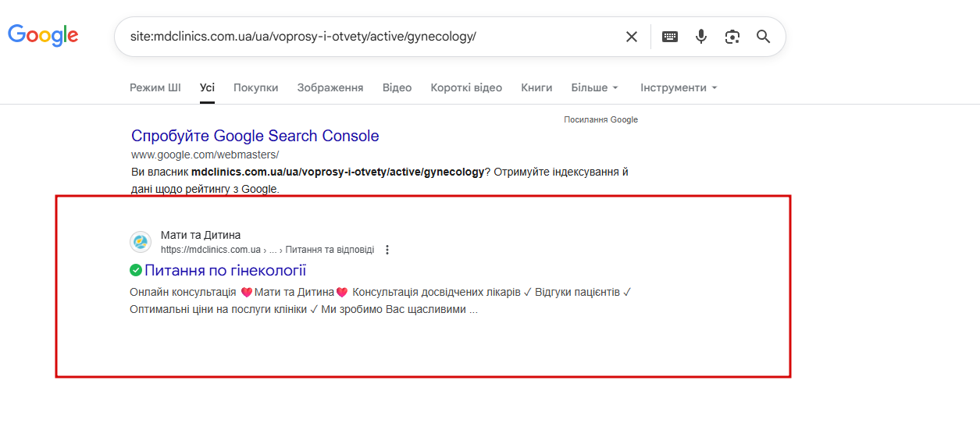The width and height of the screenshot is (980, 423).
Task: Open Спробуйте Google Search Console link
Action: click(255, 136)
